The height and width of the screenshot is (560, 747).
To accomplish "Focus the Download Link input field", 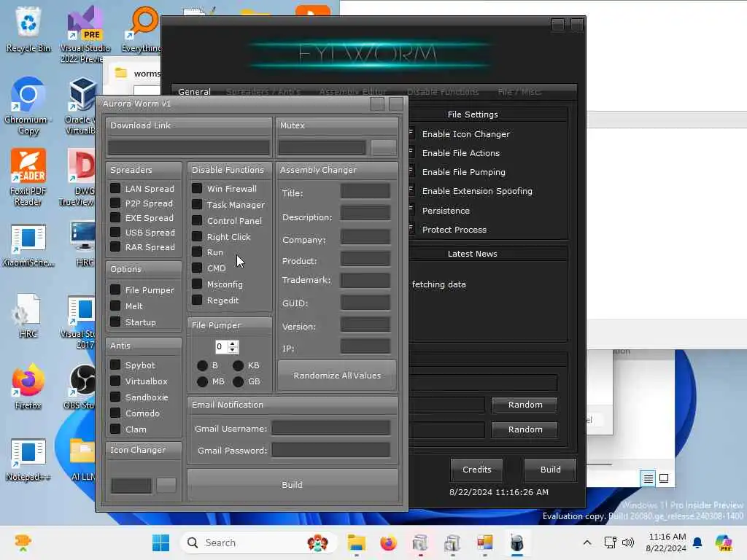I will [x=189, y=147].
